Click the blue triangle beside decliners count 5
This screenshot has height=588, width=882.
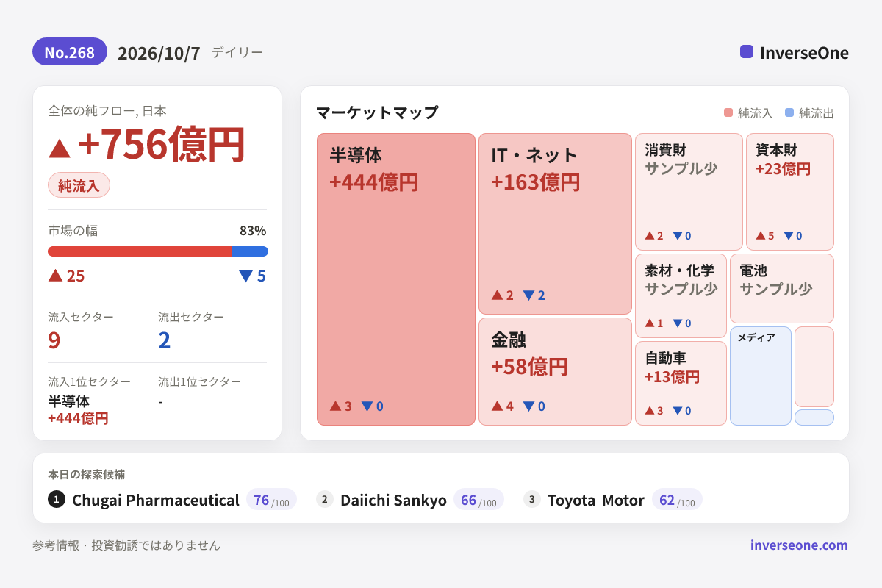coord(245,276)
